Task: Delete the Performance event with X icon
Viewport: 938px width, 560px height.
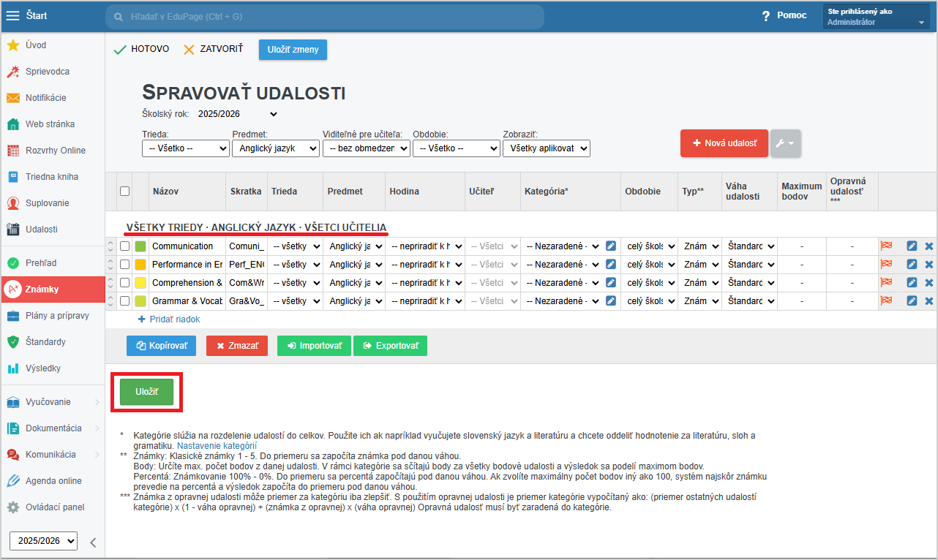Action: 929,265
